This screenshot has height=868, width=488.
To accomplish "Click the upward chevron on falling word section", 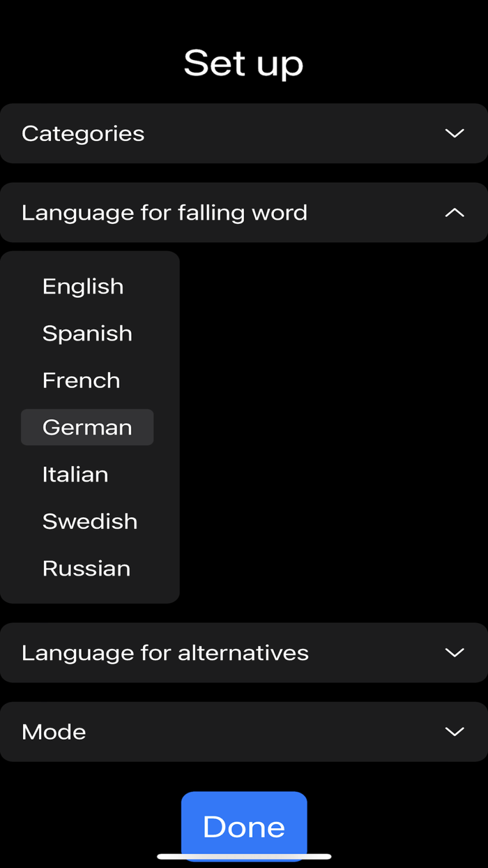I will (455, 213).
